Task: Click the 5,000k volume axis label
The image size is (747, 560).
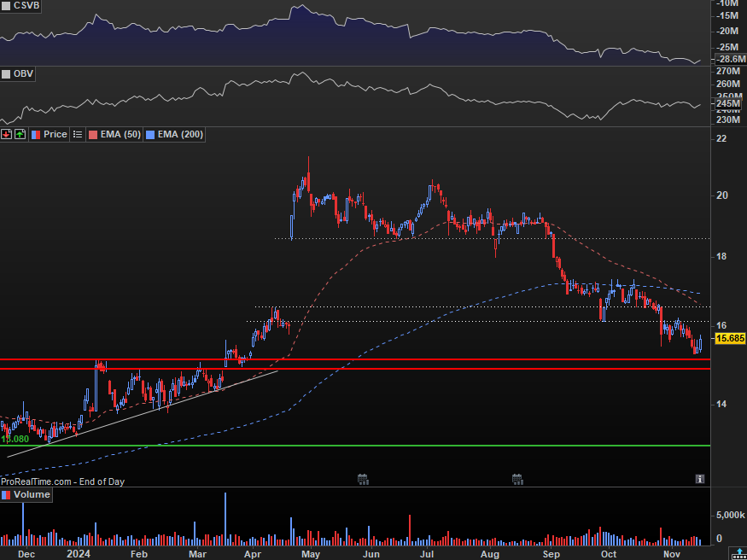Action: point(731,516)
